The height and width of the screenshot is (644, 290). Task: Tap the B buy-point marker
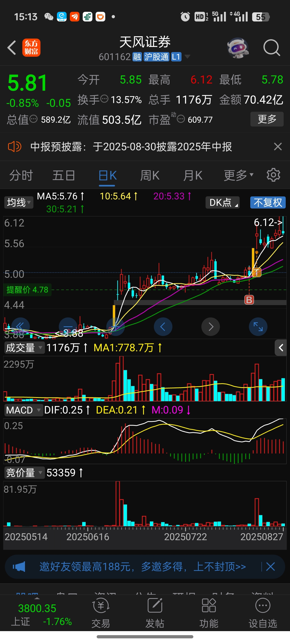pyautogui.click(x=249, y=300)
